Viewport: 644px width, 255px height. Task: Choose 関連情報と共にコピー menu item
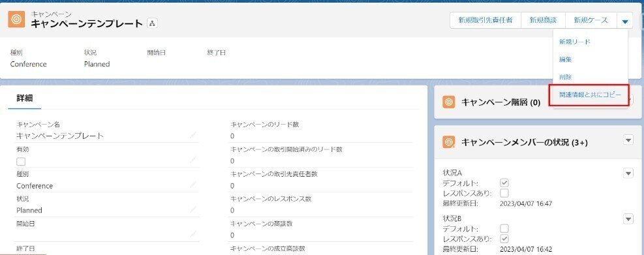tap(590, 95)
